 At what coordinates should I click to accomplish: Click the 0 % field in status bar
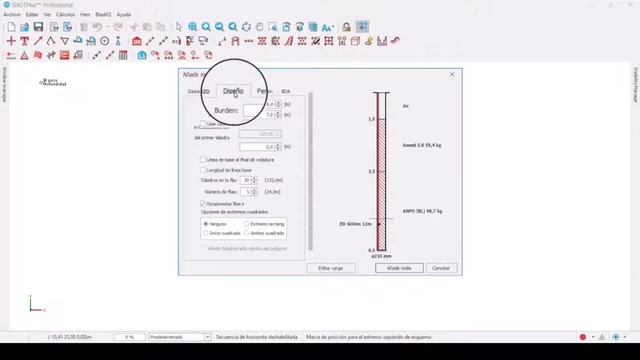point(129,337)
